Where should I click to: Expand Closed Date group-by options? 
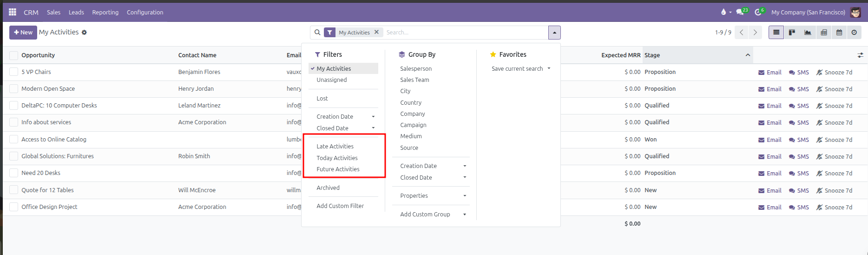click(431, 177)
